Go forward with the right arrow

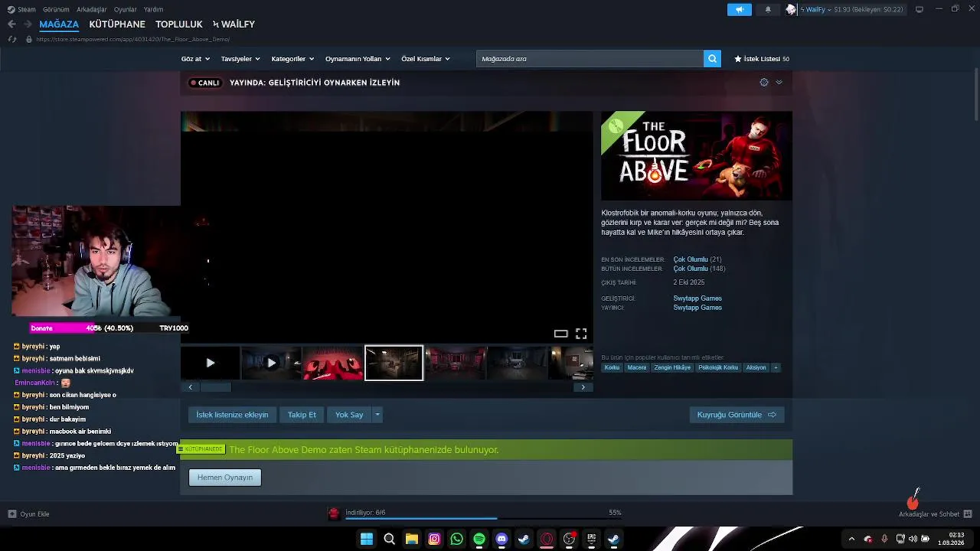tap(28, 24)
